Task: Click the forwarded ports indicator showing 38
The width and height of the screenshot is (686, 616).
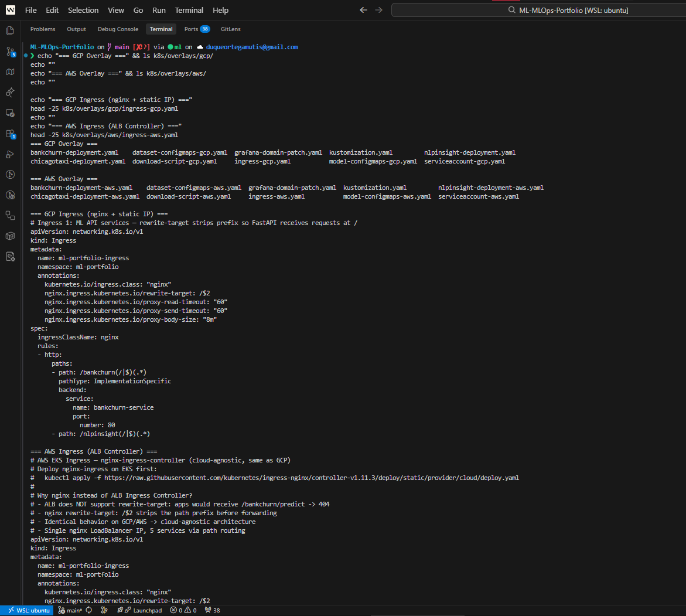Action: pos(212,610)
